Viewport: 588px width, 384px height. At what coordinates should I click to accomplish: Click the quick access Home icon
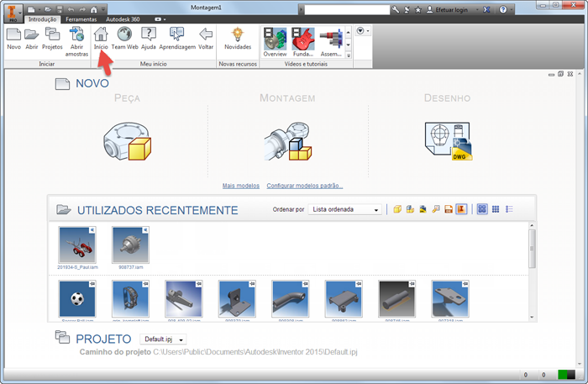point(94,9)
